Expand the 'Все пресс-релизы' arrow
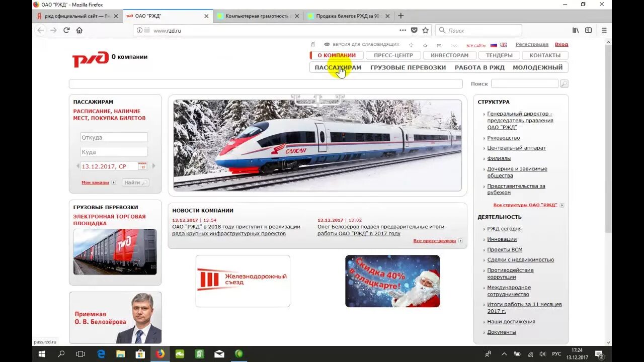 (x=460, y=241)
